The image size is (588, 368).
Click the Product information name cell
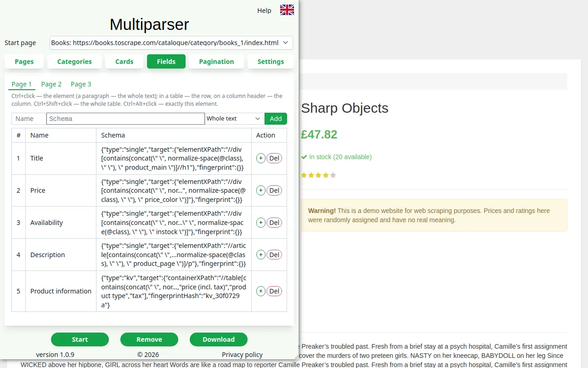[x=61, y=291]
